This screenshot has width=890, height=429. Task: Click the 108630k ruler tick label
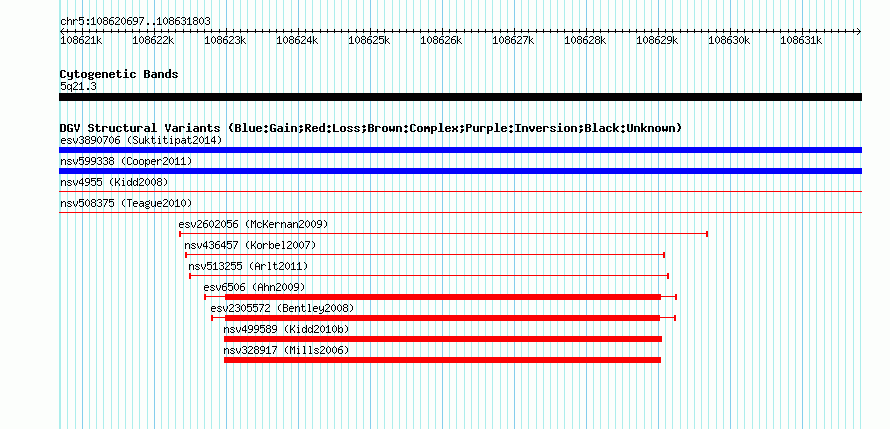730,40
